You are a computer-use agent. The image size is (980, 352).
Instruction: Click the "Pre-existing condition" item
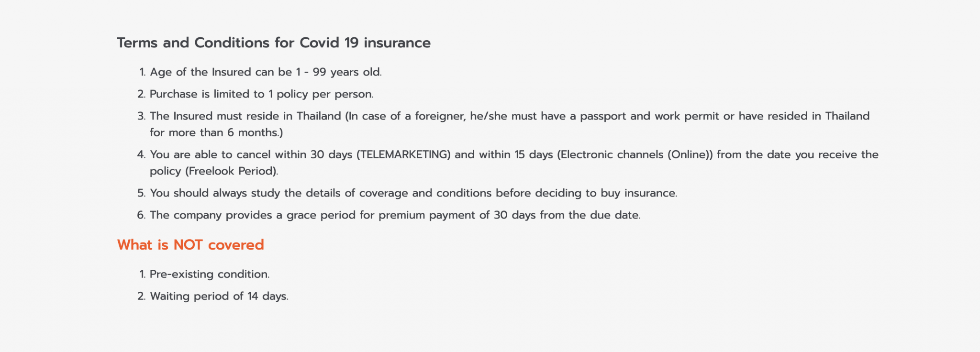210,275
